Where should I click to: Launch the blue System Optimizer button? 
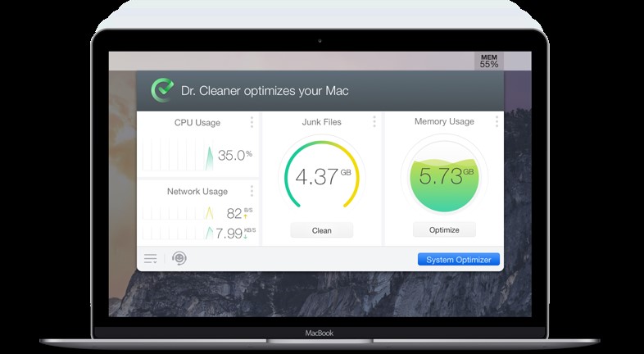pyautogui.click(x=458, y=260)
